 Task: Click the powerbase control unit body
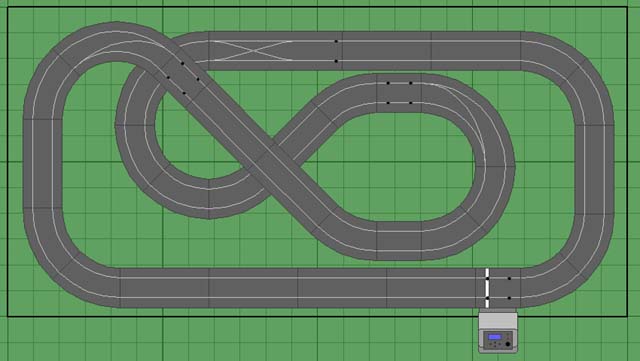pyautogui.click(x=498, y=332)
